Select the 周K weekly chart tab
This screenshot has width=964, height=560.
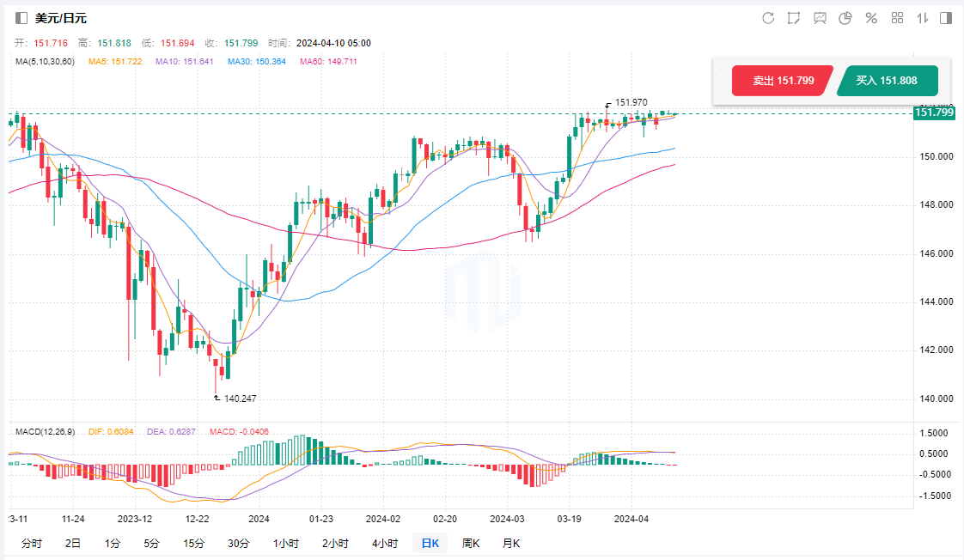(471, 543)
